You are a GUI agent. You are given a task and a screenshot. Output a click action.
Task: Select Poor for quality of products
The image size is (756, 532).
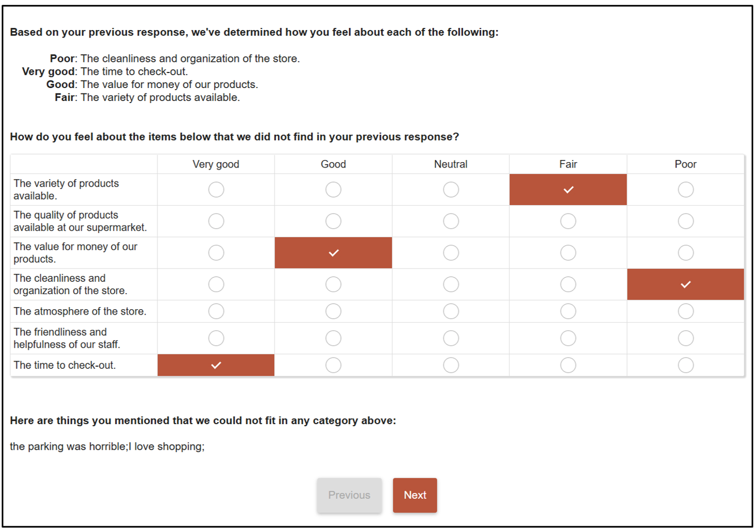[686, 221]
